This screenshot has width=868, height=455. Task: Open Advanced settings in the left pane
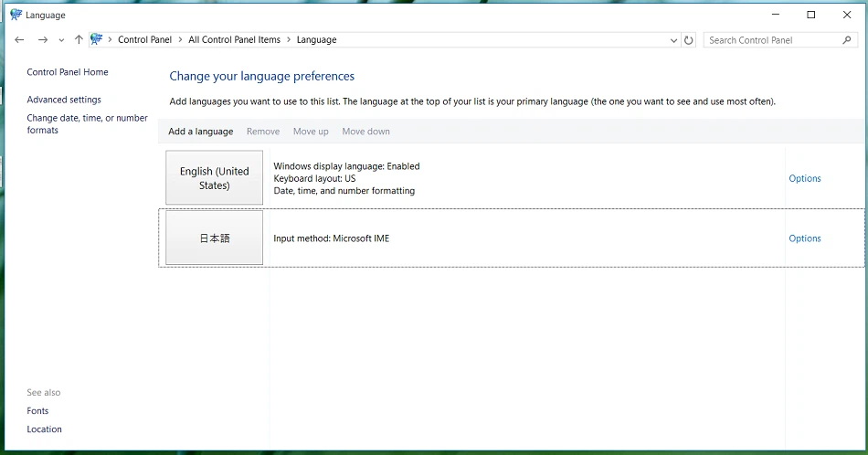click(x=64, y=100)
